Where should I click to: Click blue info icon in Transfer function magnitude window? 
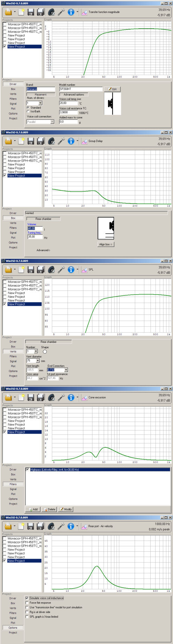71,12
